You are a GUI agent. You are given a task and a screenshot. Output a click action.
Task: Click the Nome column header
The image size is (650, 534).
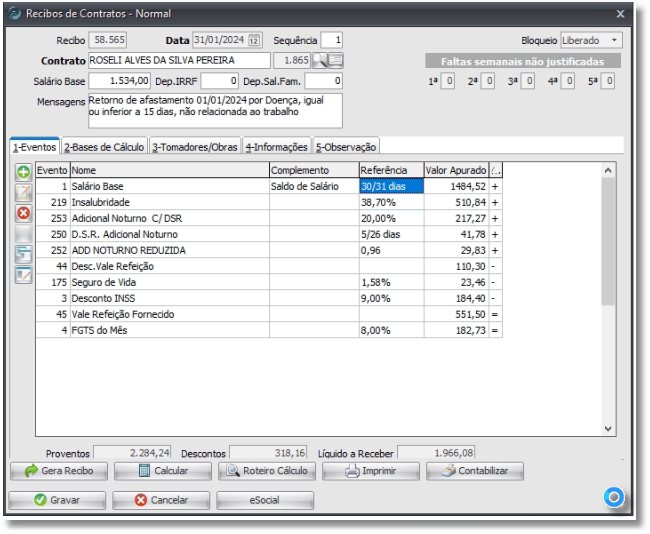click(x=170, y=170)
